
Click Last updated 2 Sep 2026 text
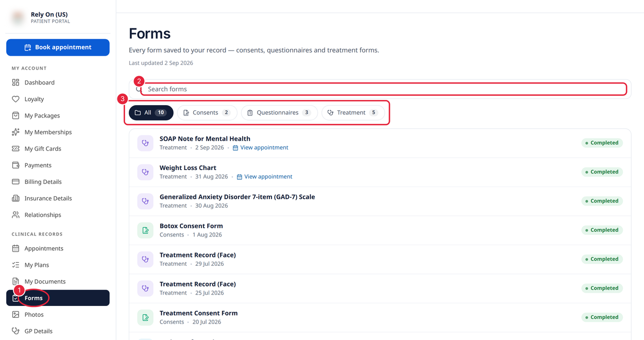click(x=161, y=63)
